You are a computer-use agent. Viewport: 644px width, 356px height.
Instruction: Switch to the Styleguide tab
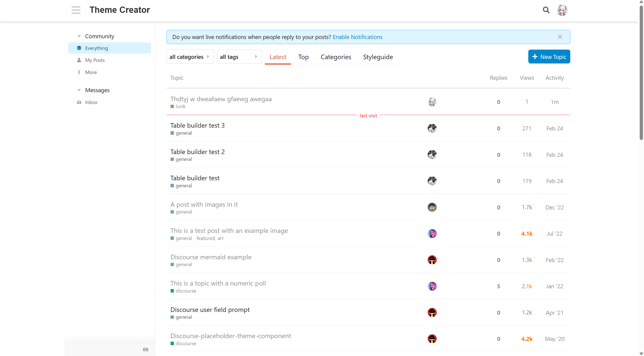point(378,57)
